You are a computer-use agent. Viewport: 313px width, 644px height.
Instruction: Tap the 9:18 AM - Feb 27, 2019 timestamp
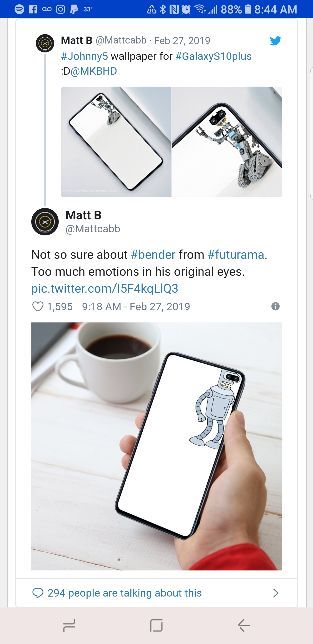pyautogui.click(x=136, y=307)
